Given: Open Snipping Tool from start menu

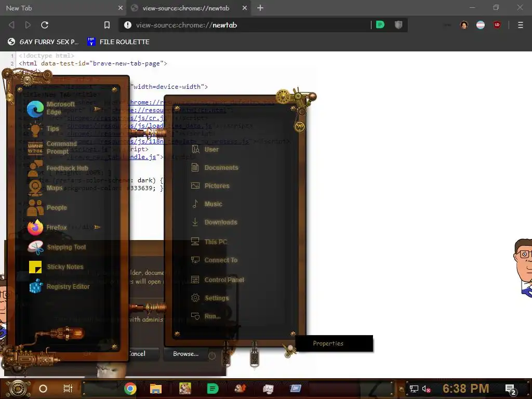Looking at the screenshot, I should (58, 247).
